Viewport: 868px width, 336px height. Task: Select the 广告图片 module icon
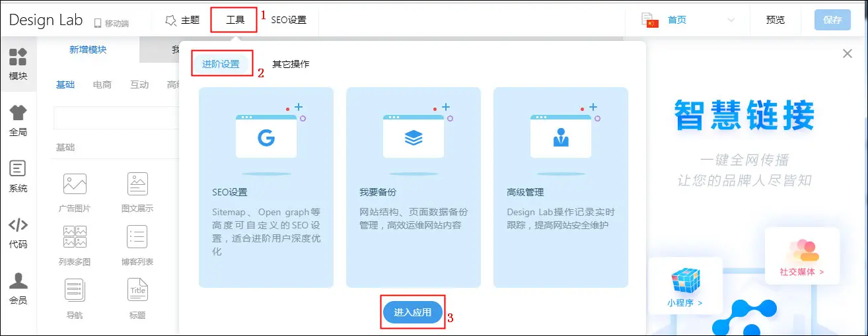[75, 184]
